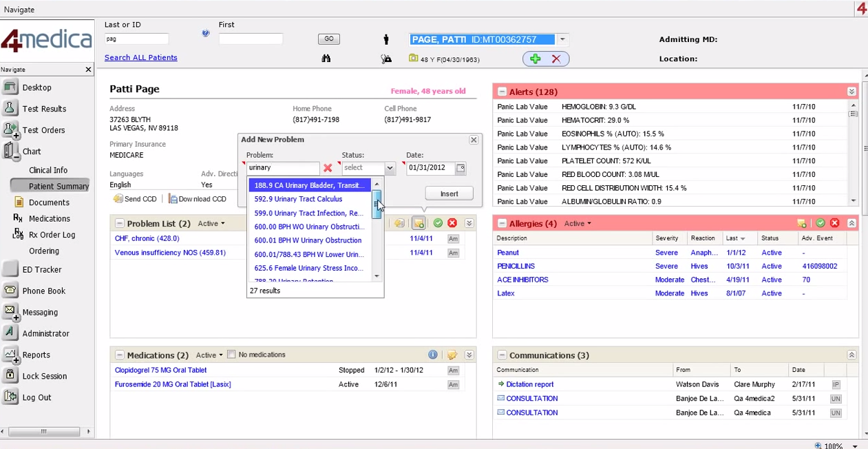Open Desktop from the navigation sidebar
The height and width of the screenshot is (449, 868).
[36, 87]
